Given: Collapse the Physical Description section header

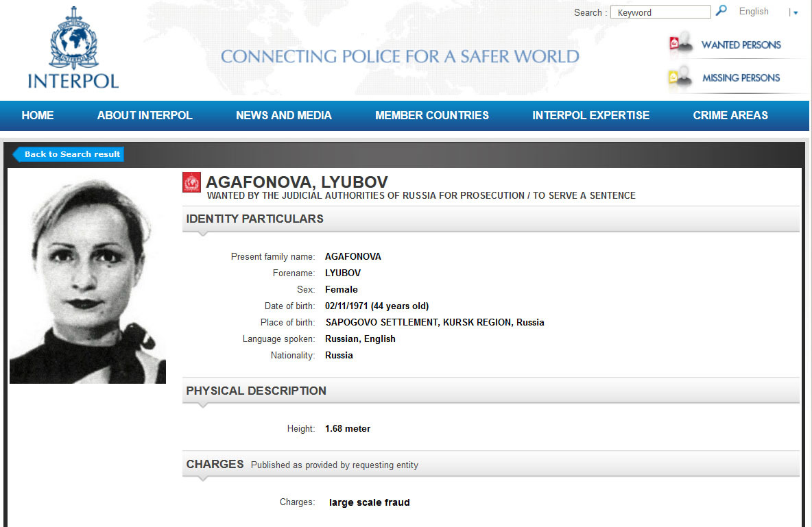Looking at the screenshot, I should (x=490, y=391).
